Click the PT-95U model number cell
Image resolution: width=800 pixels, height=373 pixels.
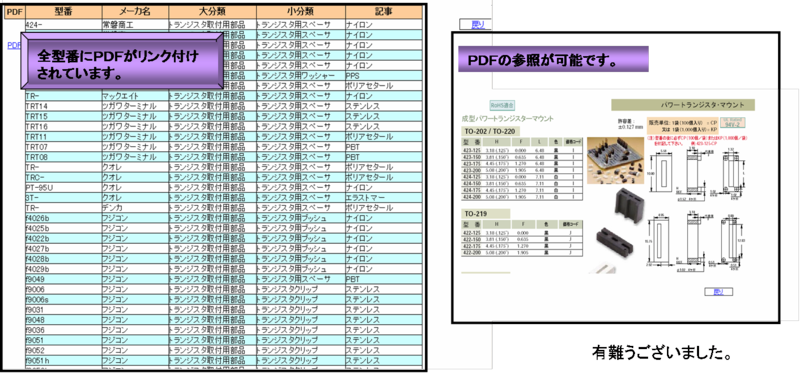tap(63, 188)
